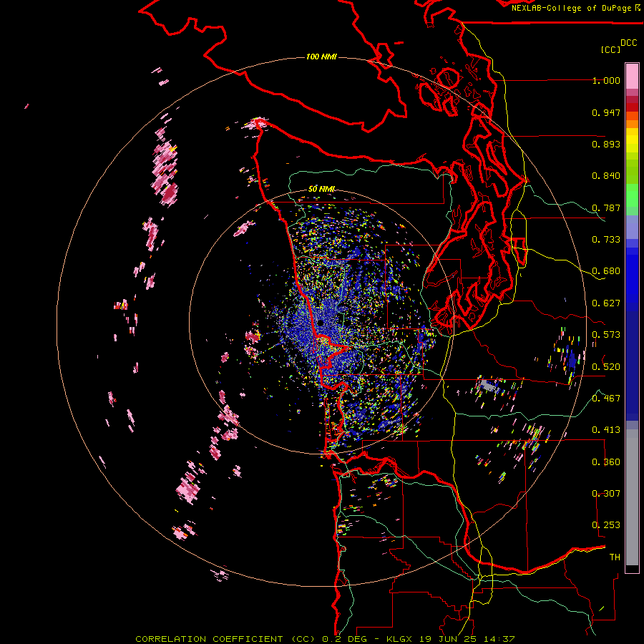644x644 pixels.
Task: Pick the yellow segment of color bar
Action: 632,141
